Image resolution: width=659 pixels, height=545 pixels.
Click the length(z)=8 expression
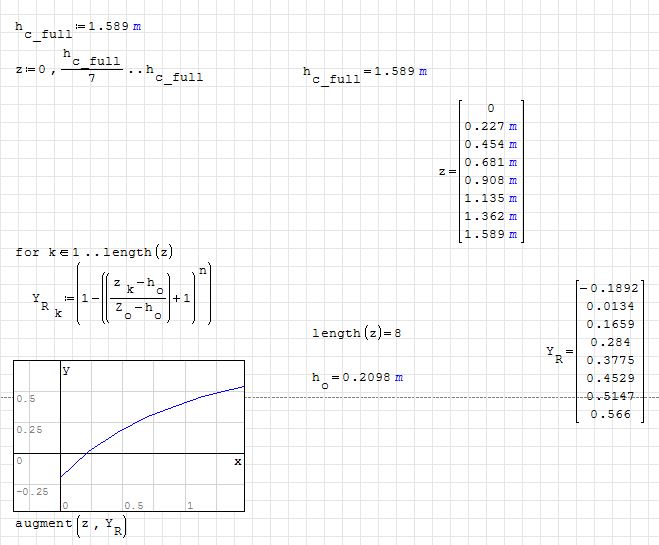point(356,332)
